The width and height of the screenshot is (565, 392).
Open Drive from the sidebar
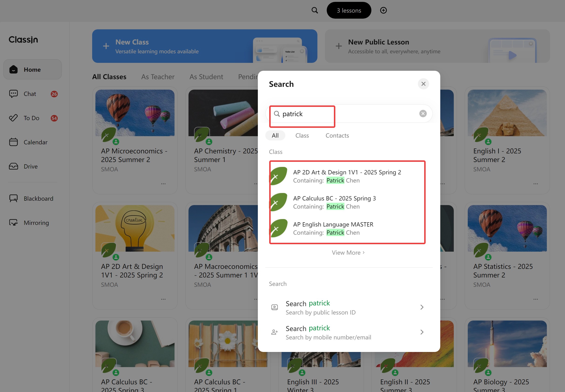[31, 166]
